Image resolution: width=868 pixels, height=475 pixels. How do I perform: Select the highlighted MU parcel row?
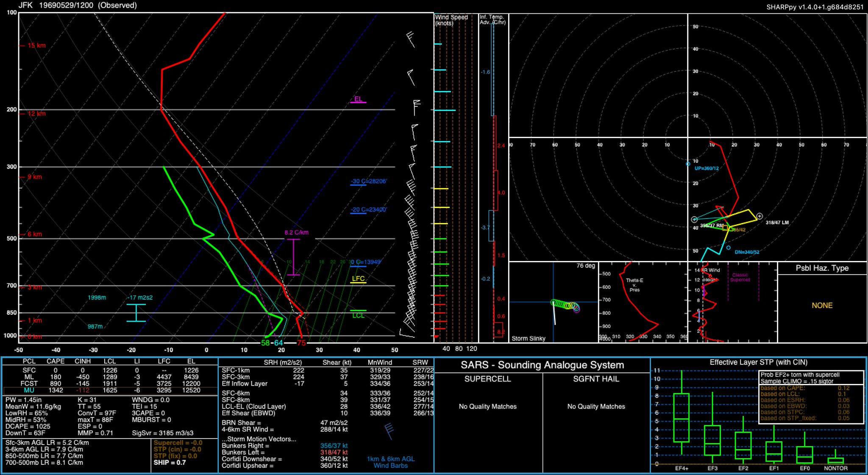click(x=109, y=390)
